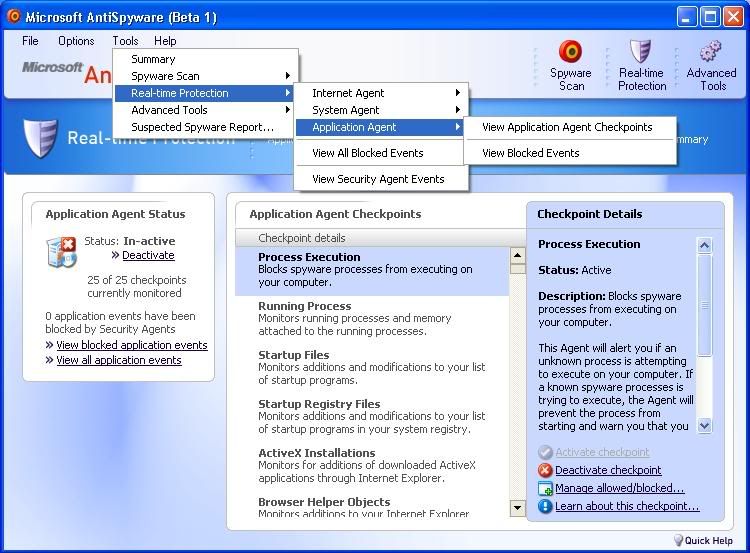Click the Manage allowed/blocked list icon

pos(545,488)
